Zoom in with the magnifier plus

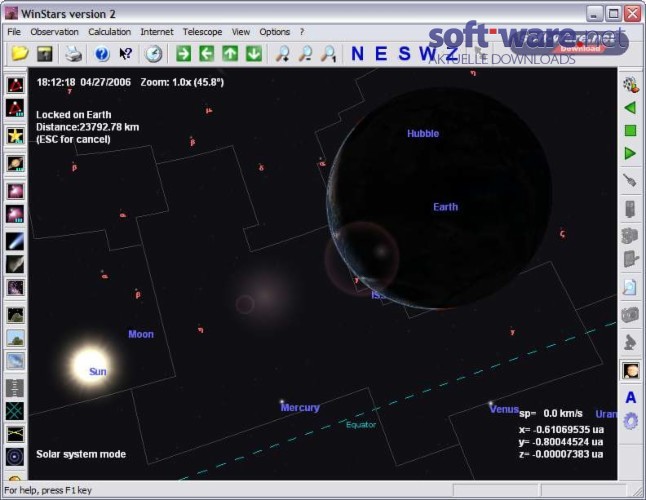[x=282, y=54]
